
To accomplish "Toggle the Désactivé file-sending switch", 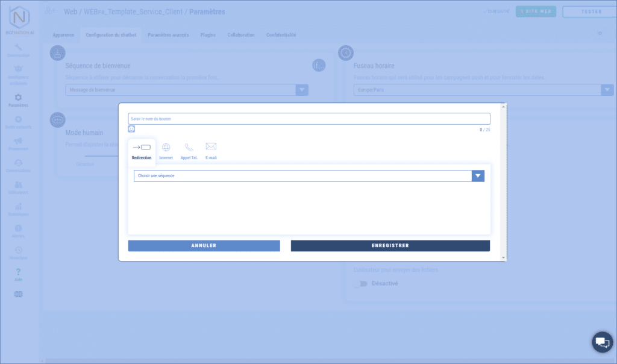I will click(x=360, y=283).
